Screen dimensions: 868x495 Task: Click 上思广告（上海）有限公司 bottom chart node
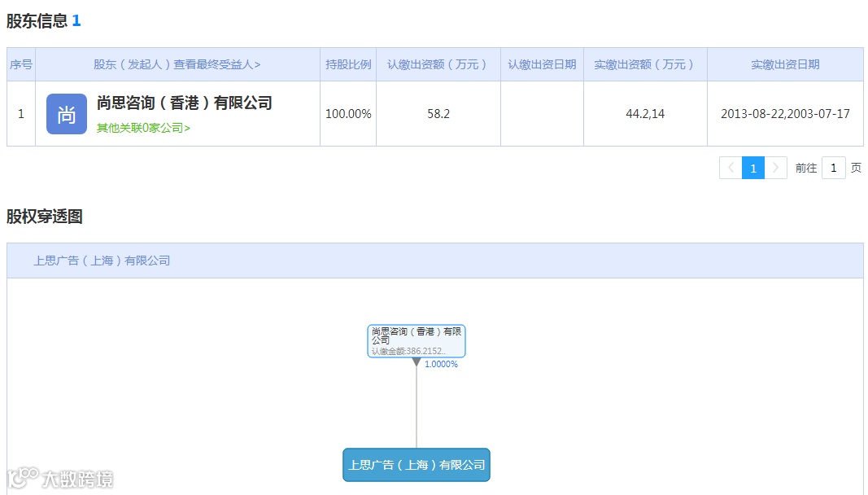pyautogui.click(x=417, y=465)
